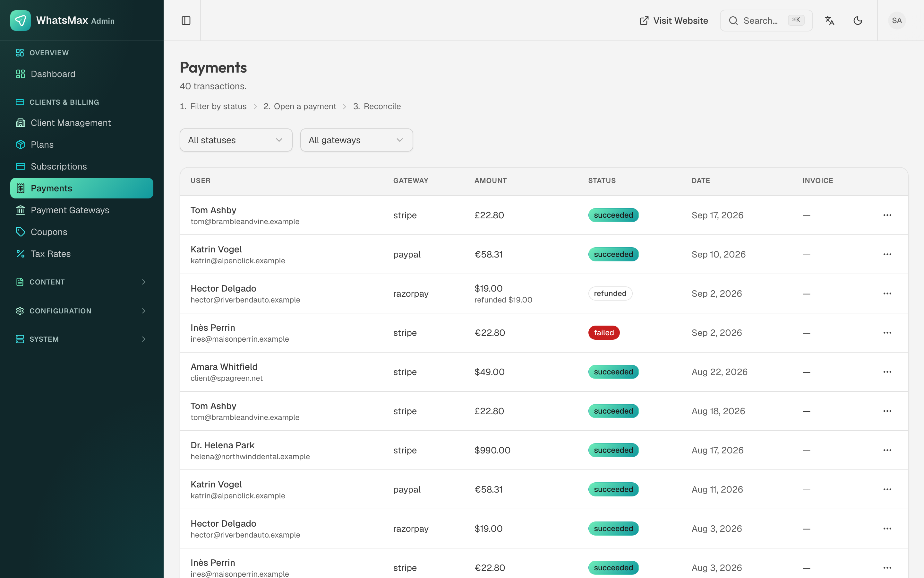Select tom@brambleandvine.example on Sep 17 row

click(x=245, y=222)
